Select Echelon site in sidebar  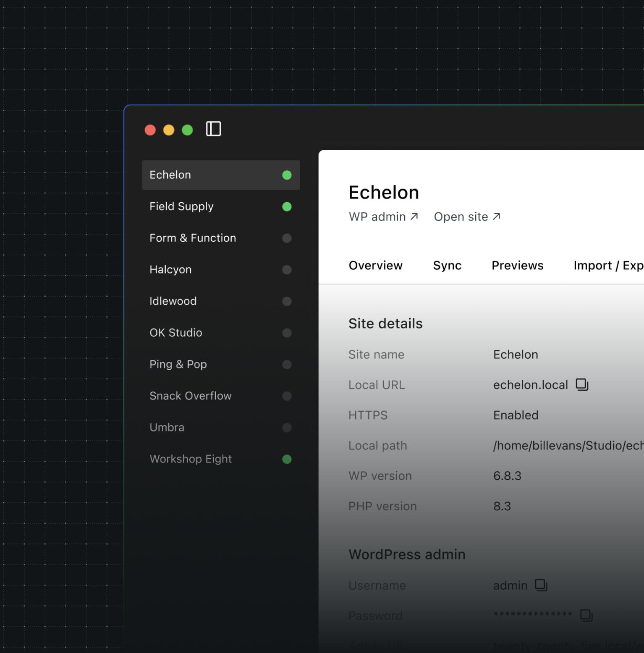[x=221, y=175]
